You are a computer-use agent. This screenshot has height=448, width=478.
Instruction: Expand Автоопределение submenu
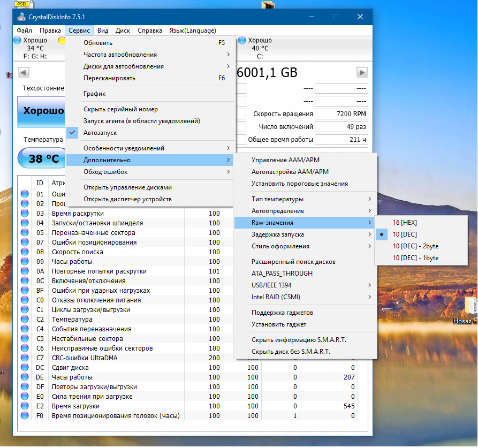pyautogui.click(x=305, y=211)
